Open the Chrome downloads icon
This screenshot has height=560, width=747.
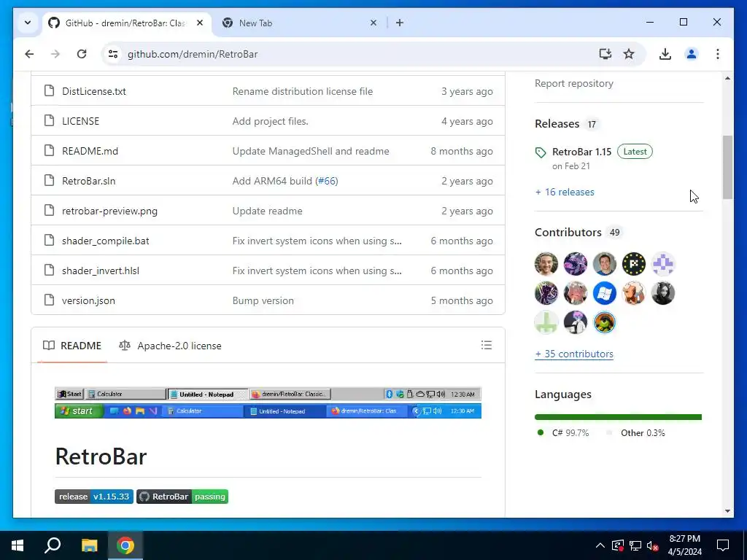[x=665, y=54]
